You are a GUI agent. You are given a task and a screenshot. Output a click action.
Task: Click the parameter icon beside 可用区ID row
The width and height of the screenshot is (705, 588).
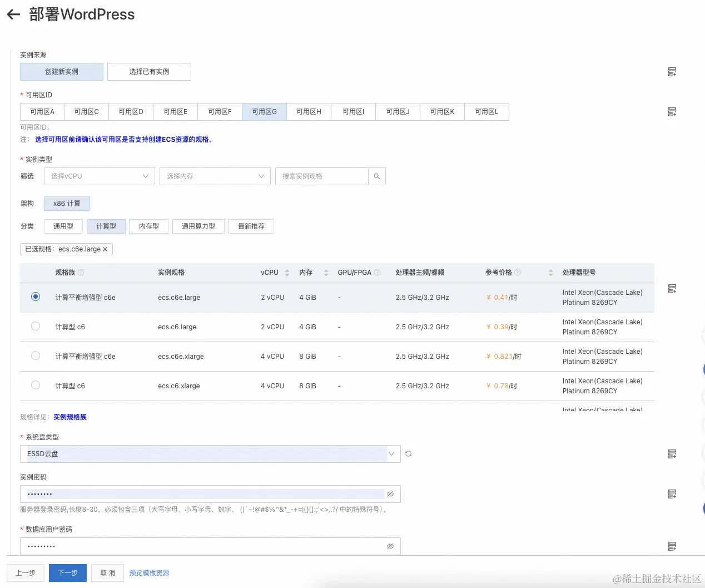pyautogui.click(x=672, y=112)
